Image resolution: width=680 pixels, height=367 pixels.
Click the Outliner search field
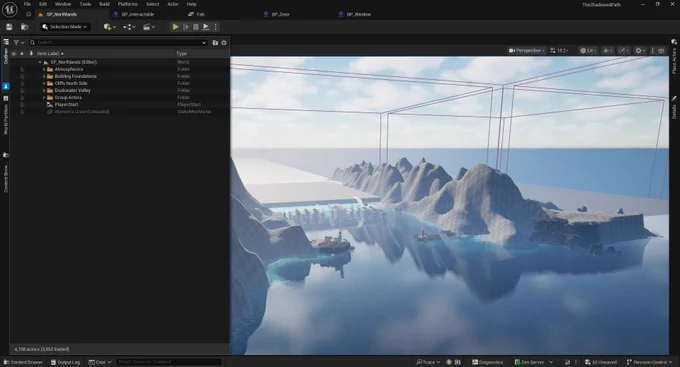tap(118, 43)
